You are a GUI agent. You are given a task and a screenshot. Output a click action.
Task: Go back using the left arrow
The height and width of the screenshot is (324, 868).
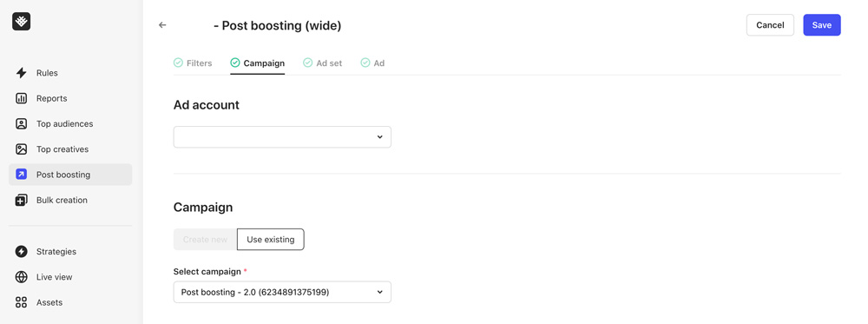162,25
